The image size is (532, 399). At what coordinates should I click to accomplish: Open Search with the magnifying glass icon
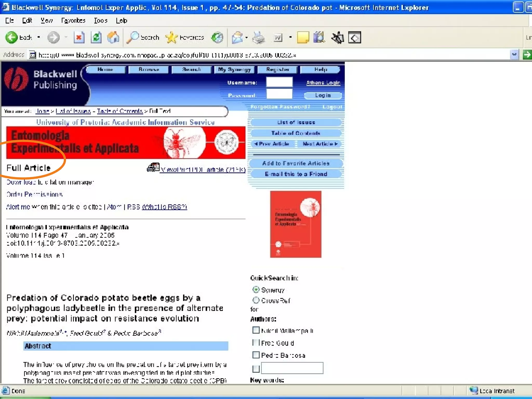133,38
